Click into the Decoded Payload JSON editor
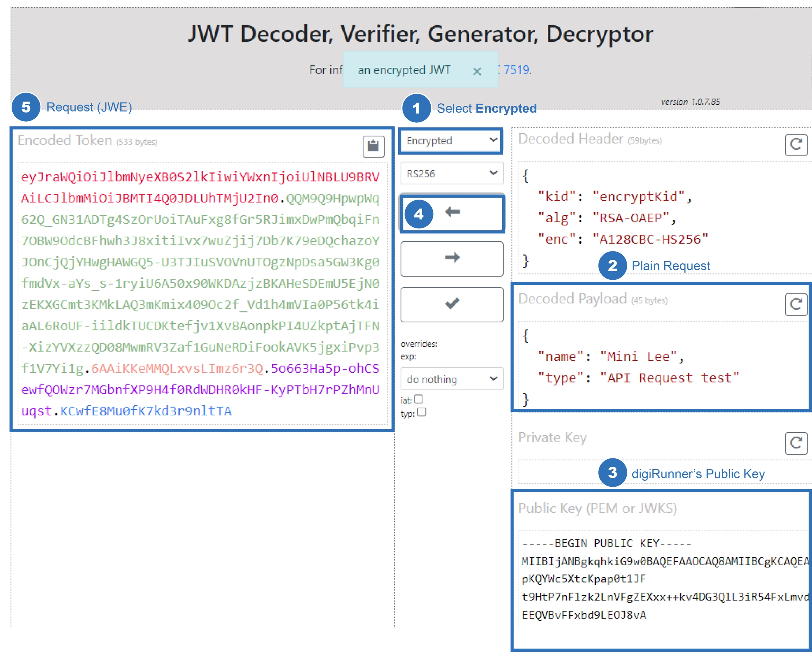Viewport: 812px width, 652px height. [663, 366]
